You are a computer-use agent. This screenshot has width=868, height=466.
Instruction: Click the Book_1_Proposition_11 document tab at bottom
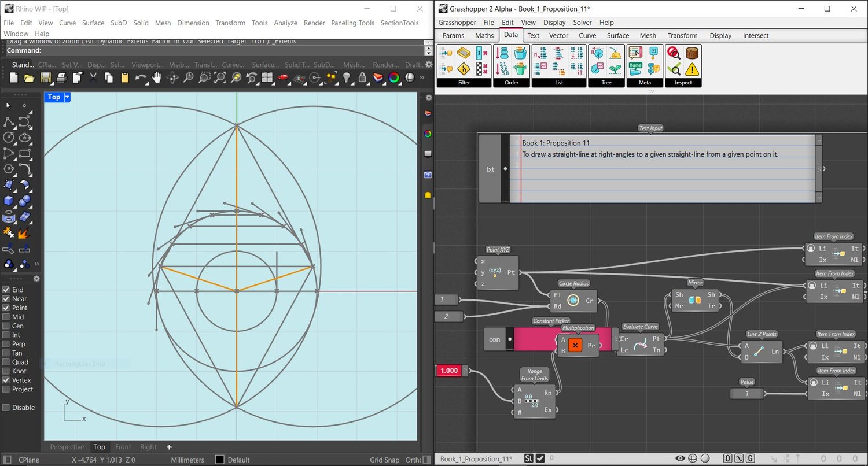476,459
